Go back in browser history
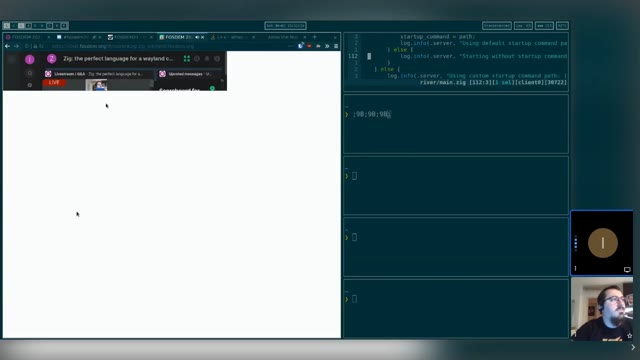This screenshot has width=640, height=360. point(7,46)
